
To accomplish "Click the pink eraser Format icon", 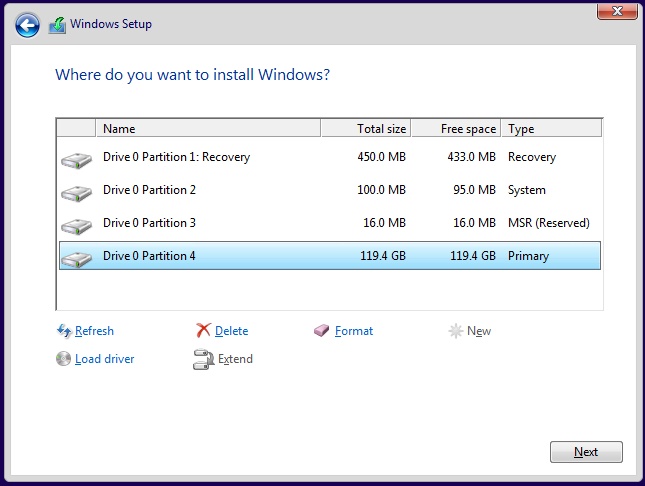I will 322,330.
